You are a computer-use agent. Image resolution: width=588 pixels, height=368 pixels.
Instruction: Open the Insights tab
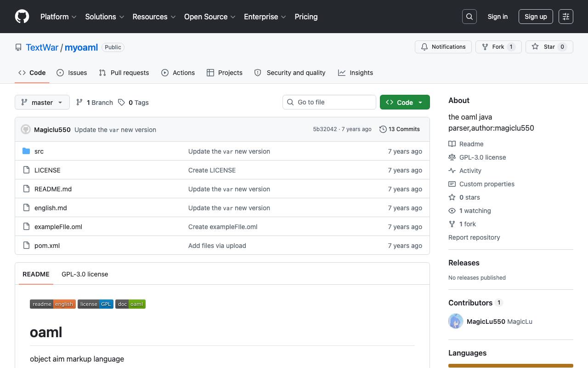click(356, 73)
